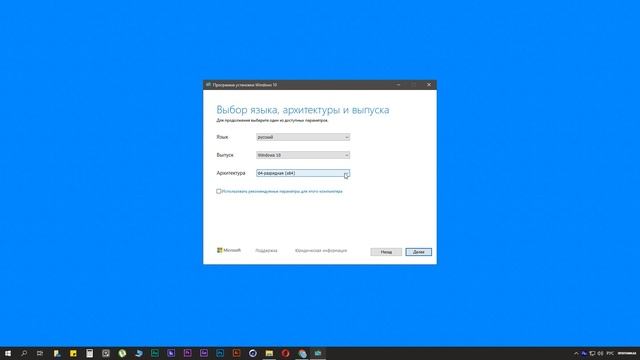Switch the РУС input language indicator
This screenshot has height=360, width=640.
(610, 353)
